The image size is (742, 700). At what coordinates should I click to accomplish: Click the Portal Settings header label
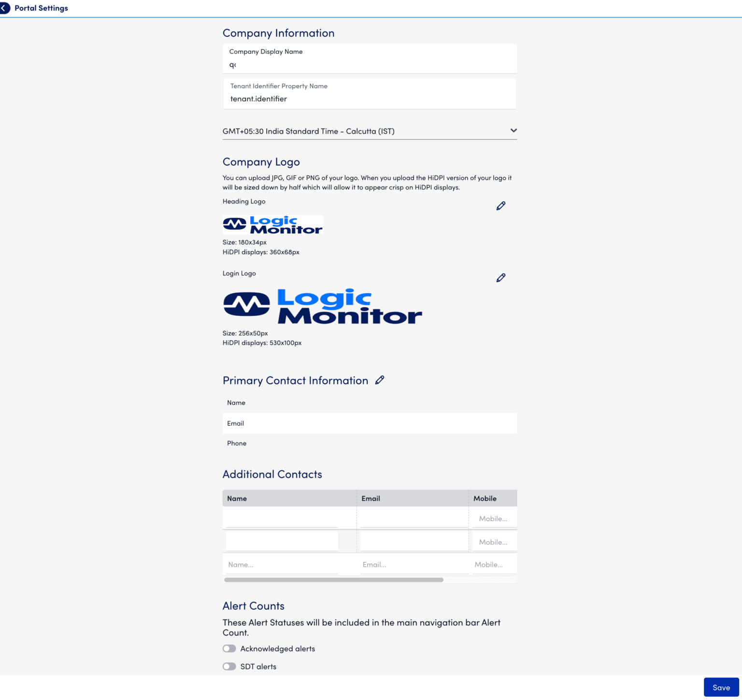tap(41, 8)
